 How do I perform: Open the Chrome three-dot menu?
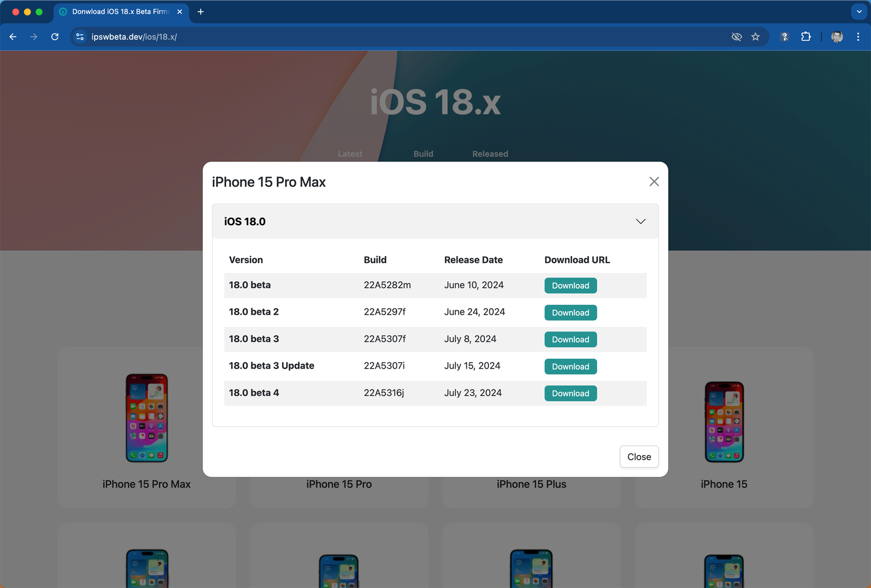[x=858, y=37]
